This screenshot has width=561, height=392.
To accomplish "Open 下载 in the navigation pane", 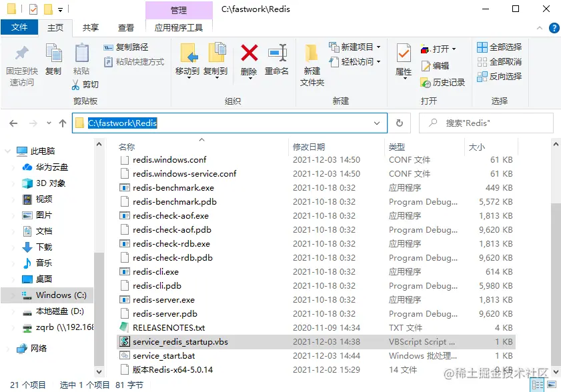I will coord(37,247).
